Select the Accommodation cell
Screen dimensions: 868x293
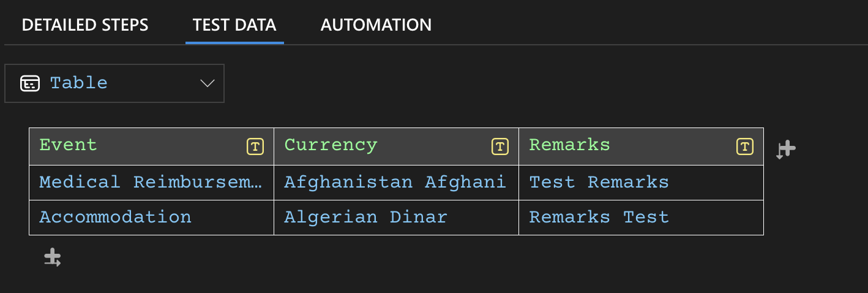pyautogui.click(x=116, y=217)
